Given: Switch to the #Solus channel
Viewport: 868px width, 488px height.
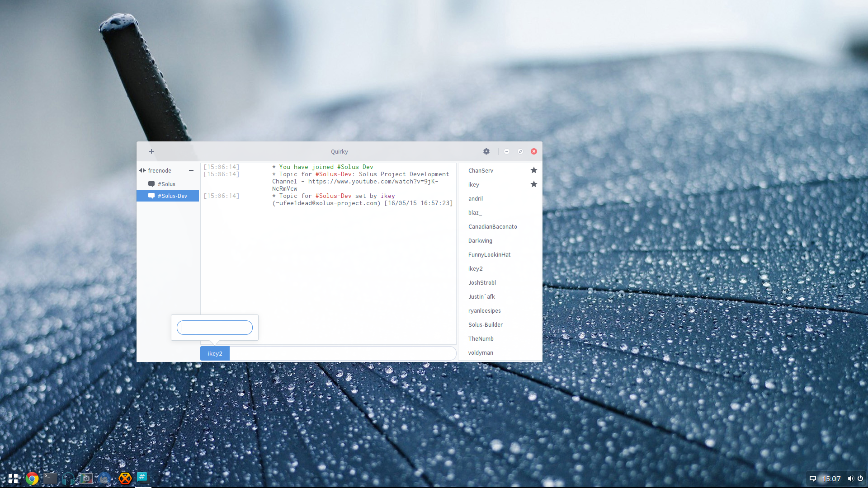Looking at the screenshot, I should (x=168, y=184).
